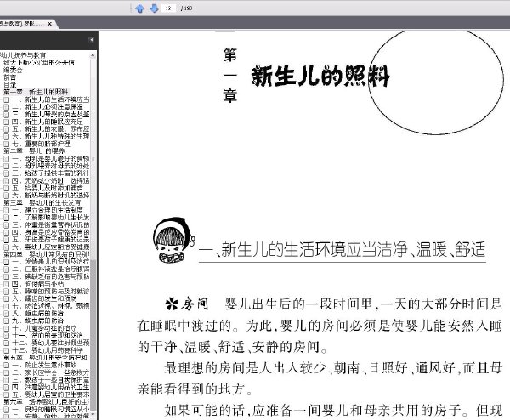Open bookmark 十、儿童多动症的治疗
510x420 pixels.
44,328
